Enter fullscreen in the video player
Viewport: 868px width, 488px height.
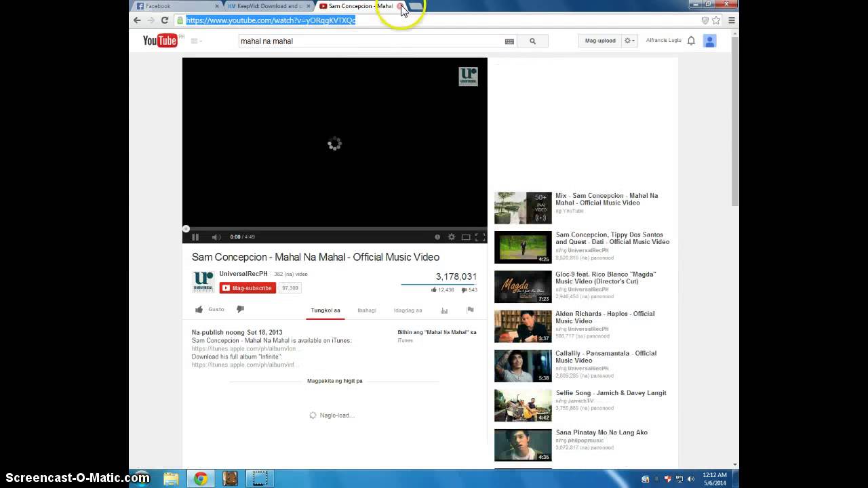tap(480, 237)
